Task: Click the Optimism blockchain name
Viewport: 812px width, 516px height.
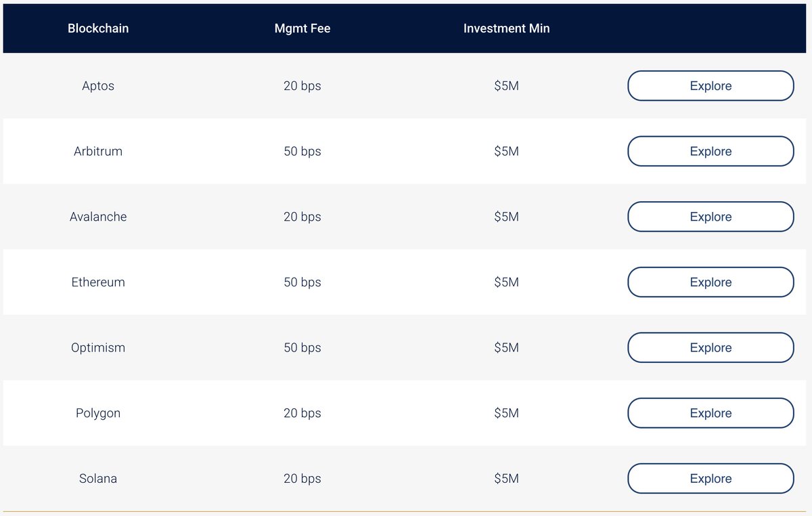Action: (98, 347)
